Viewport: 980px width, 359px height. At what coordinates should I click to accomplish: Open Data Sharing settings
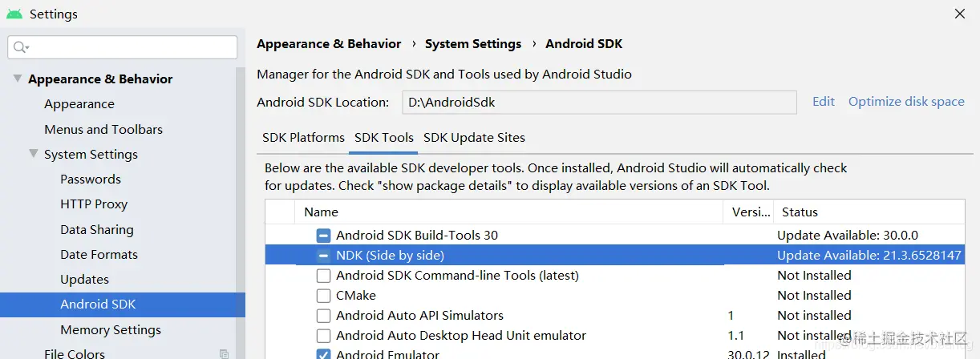click(x=97, y=229)
